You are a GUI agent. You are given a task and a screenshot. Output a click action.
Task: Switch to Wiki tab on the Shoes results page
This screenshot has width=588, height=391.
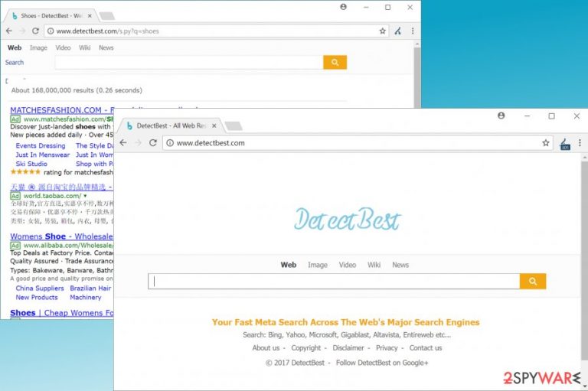click(x=85, y=47)
